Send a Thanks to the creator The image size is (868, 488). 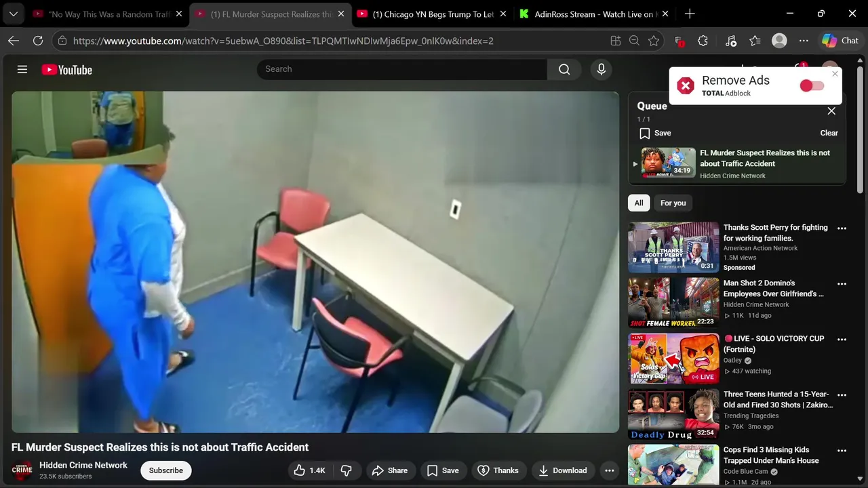[x=498, y=470]
